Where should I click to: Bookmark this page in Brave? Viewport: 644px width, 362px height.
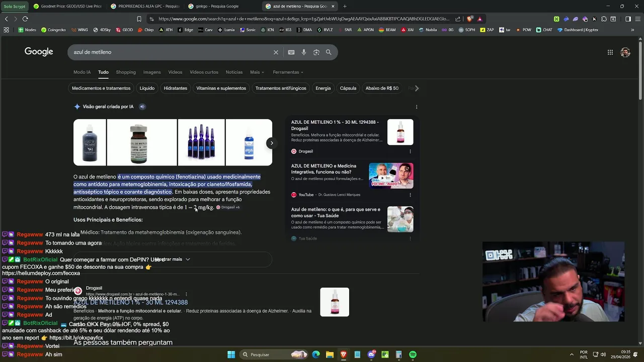139,19
